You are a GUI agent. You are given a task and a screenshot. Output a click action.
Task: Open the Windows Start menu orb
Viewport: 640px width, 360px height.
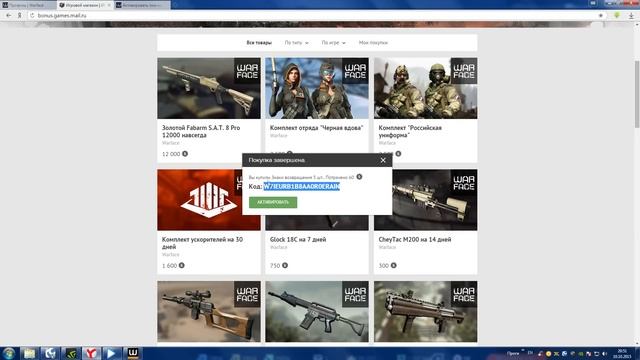pyautogui.click(x=9, y=353)
